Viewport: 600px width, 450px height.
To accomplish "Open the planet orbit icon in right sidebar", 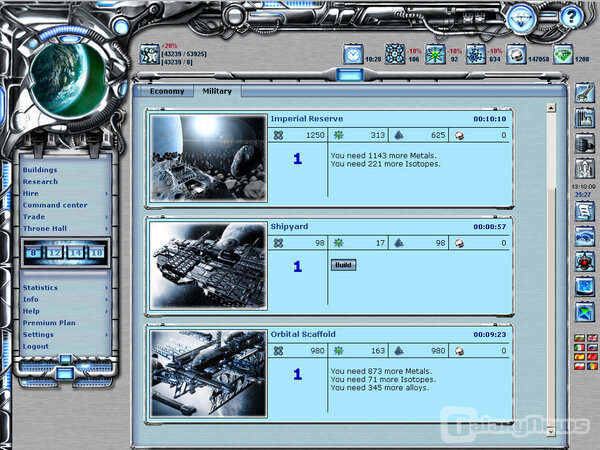I will (x=584, y=236).
